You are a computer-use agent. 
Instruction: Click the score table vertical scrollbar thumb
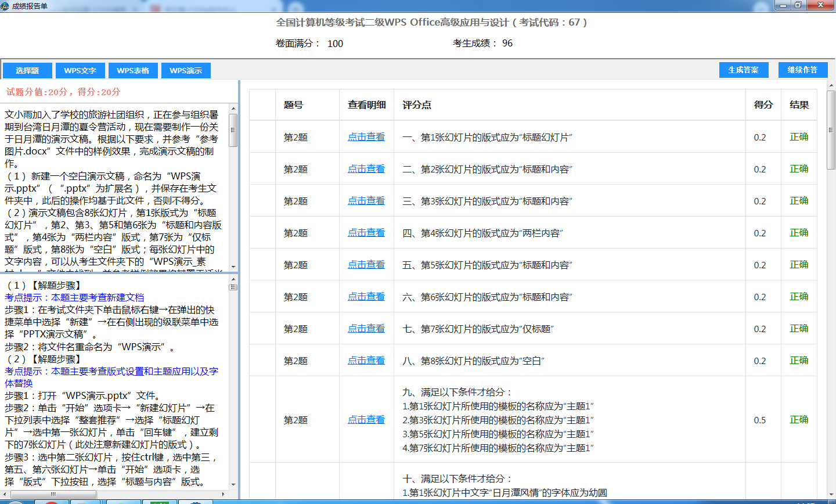pyautogui.click(x=831, y=129)
